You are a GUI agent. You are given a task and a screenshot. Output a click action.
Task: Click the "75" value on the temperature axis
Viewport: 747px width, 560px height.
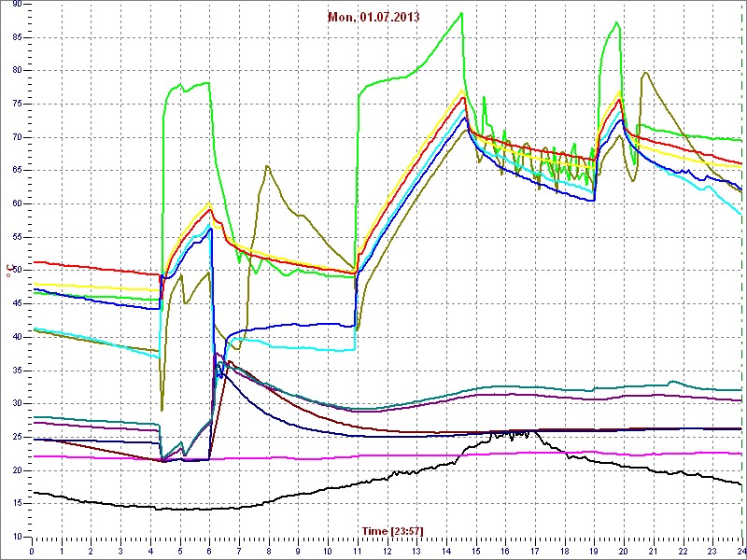point(18,105)
